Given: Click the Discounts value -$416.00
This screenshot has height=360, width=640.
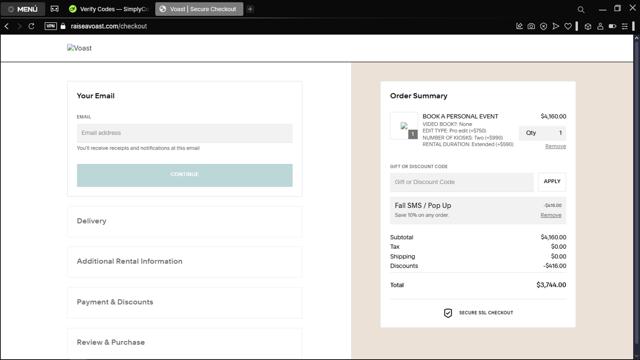Looking at the screenshot, I should coord(554,266).
